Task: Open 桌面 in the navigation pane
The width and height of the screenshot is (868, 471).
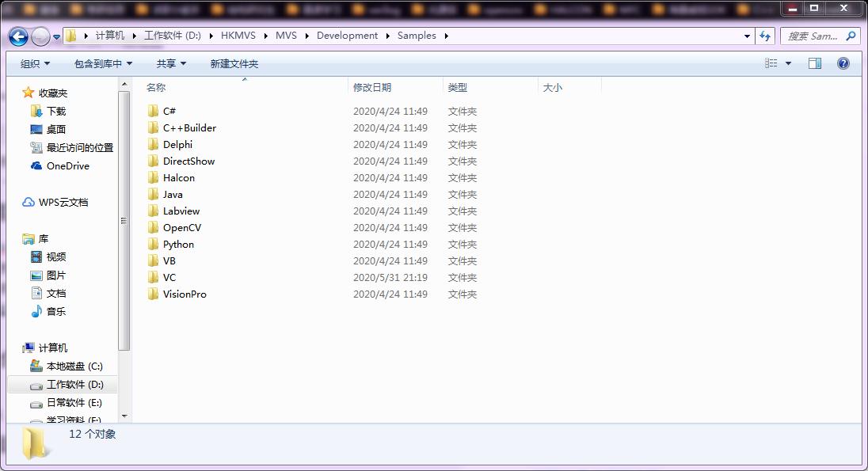Action: [x=48, y=130]
